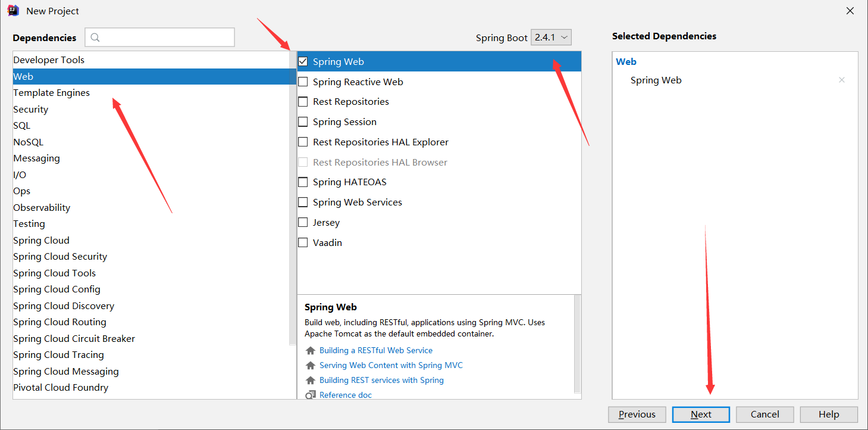Screen dimensions: 868x430
Task: Check Rest Repositories HAL Explorer box
Action: point(303,142)
